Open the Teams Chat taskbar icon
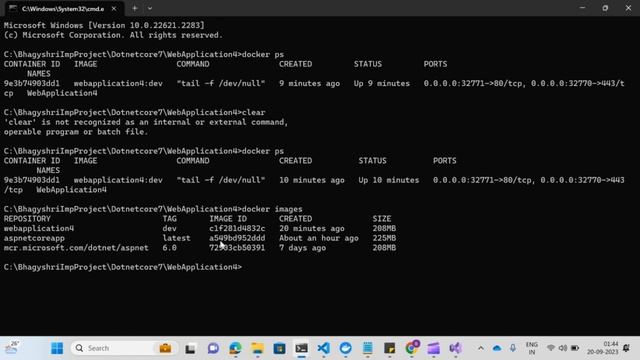This screenshot has width=640, height=360. click(213, 348)
